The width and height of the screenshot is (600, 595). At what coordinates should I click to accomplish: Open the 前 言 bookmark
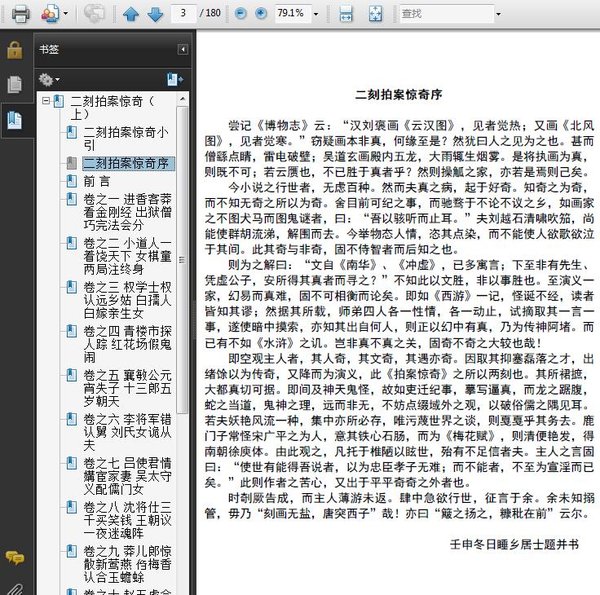coord(97,181)
